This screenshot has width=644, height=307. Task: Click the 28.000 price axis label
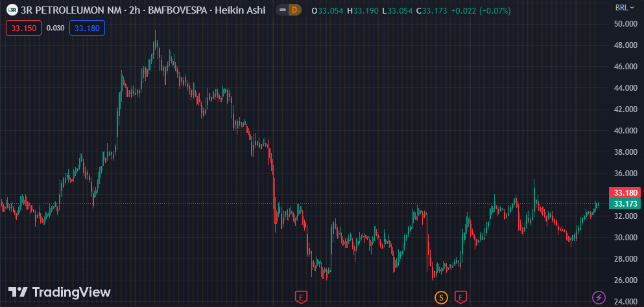[625, 258]
